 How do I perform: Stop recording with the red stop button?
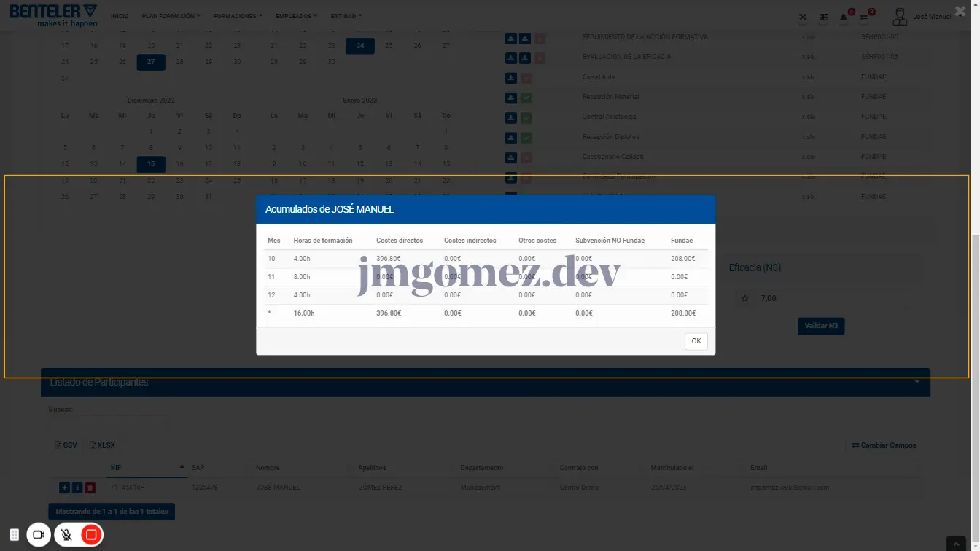click(91, 535)
